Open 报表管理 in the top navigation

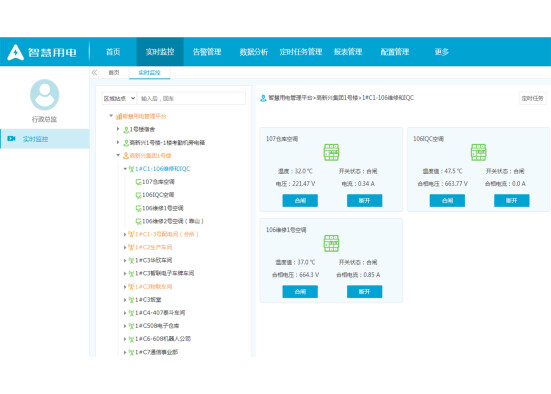348,52
